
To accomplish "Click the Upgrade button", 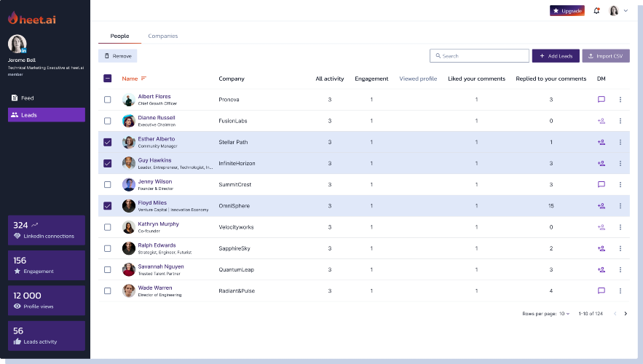I will (567, 11).
